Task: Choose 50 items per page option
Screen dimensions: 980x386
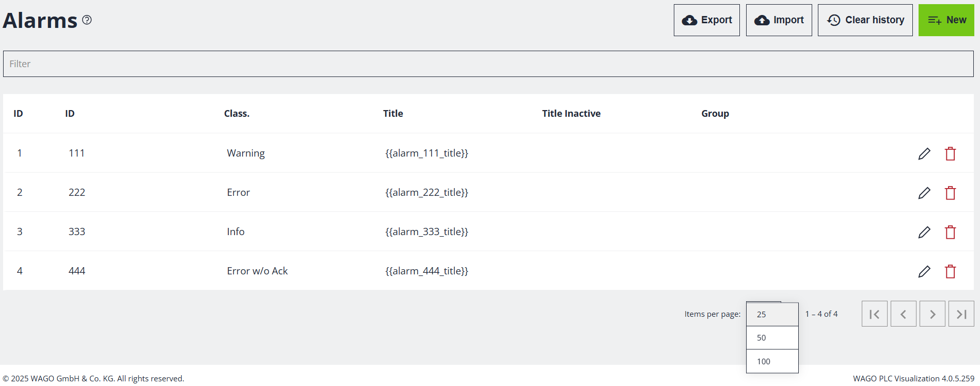Action: (x=772, y=338)
